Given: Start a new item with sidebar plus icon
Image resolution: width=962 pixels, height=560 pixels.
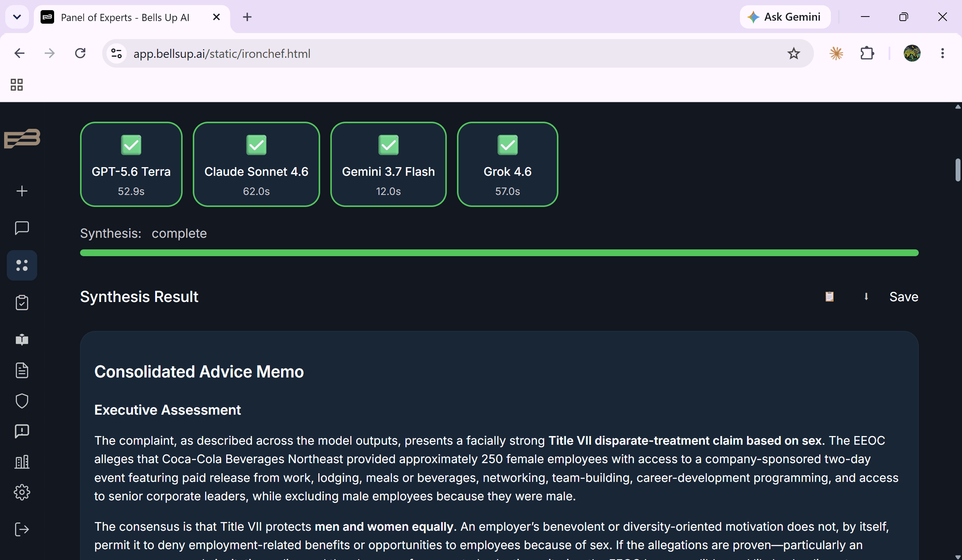Looking at the screenshot, I should pyautogui.click(x=22, y=191).
